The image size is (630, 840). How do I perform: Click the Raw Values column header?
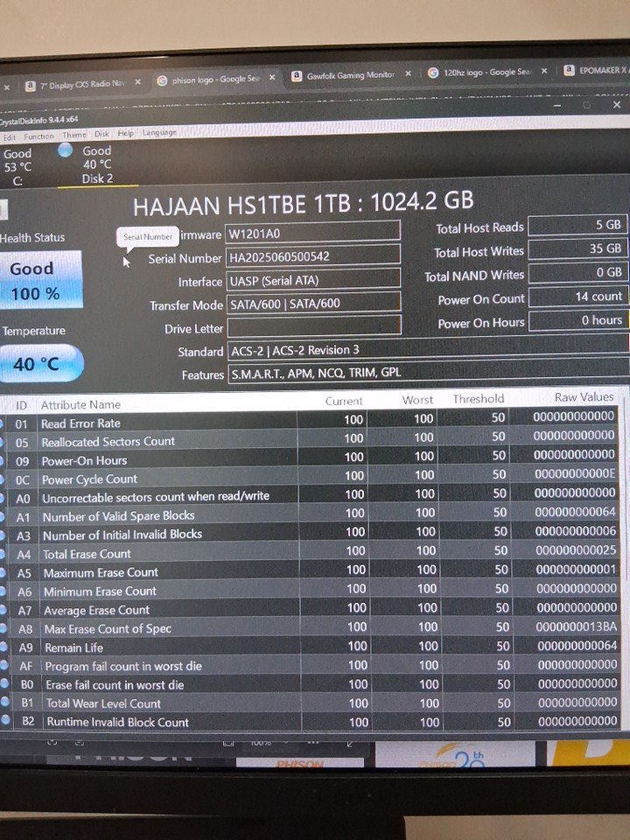[584, 397]
